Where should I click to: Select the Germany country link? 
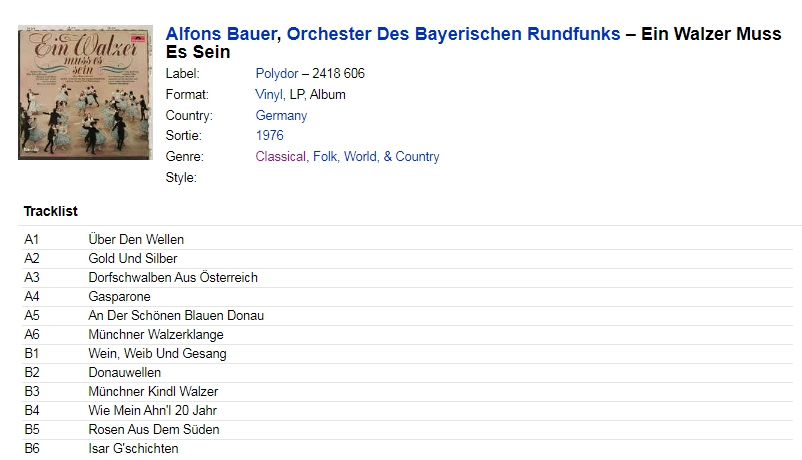(281, 116)
